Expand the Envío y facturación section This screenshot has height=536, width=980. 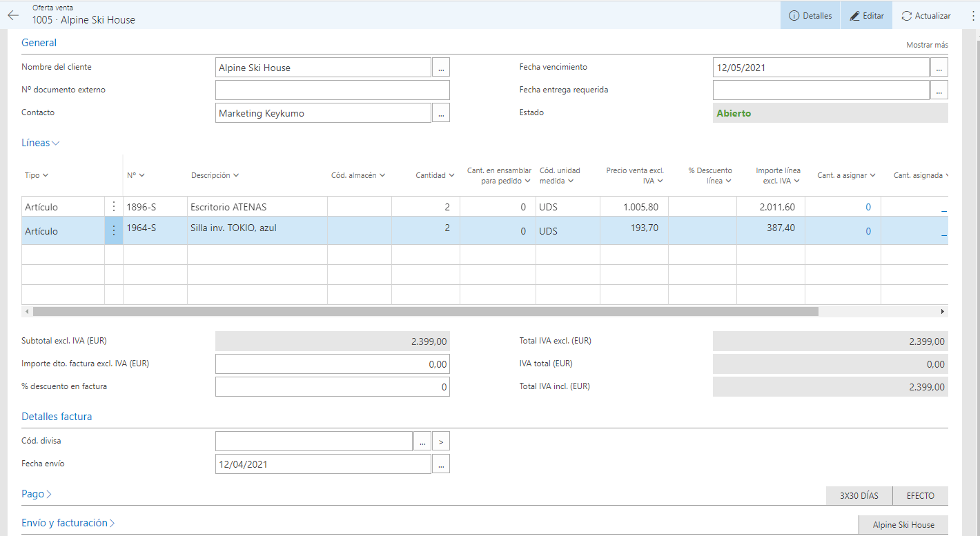68,523
